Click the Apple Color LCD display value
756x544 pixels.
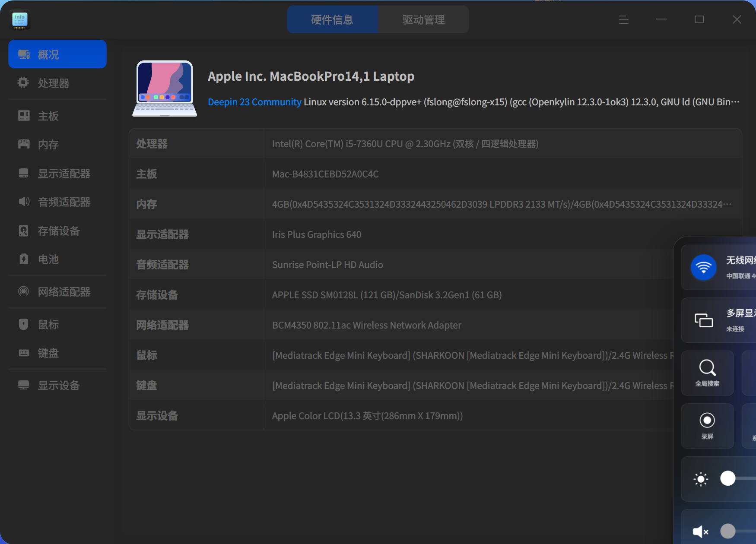point(368,416)
